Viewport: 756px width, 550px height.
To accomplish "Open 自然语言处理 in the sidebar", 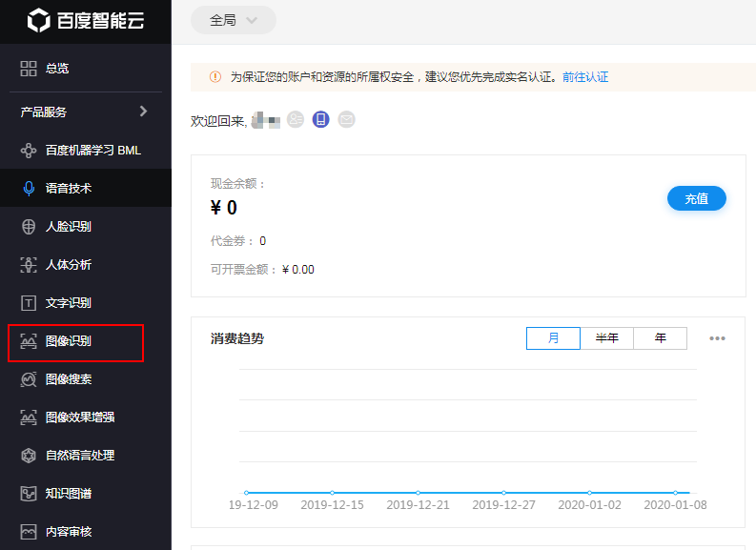I will click(86, 456).
